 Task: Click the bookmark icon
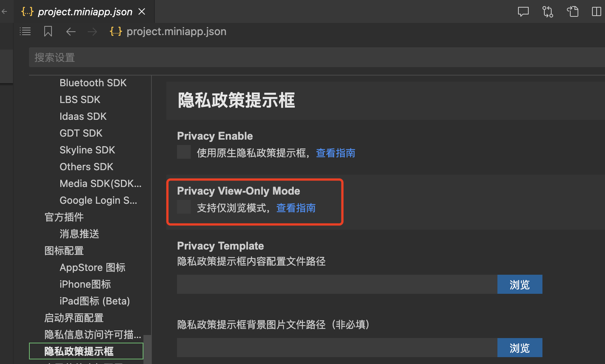(x=48, y=31)
